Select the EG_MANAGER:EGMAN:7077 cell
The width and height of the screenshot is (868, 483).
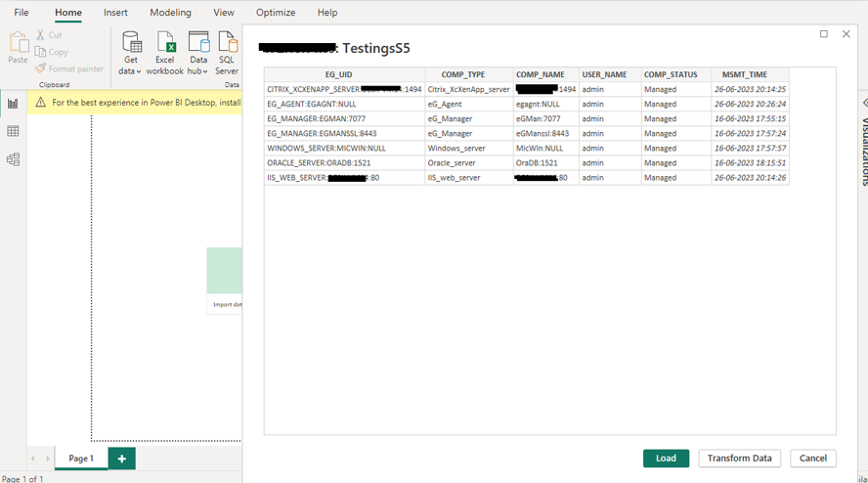pos(344,118)
